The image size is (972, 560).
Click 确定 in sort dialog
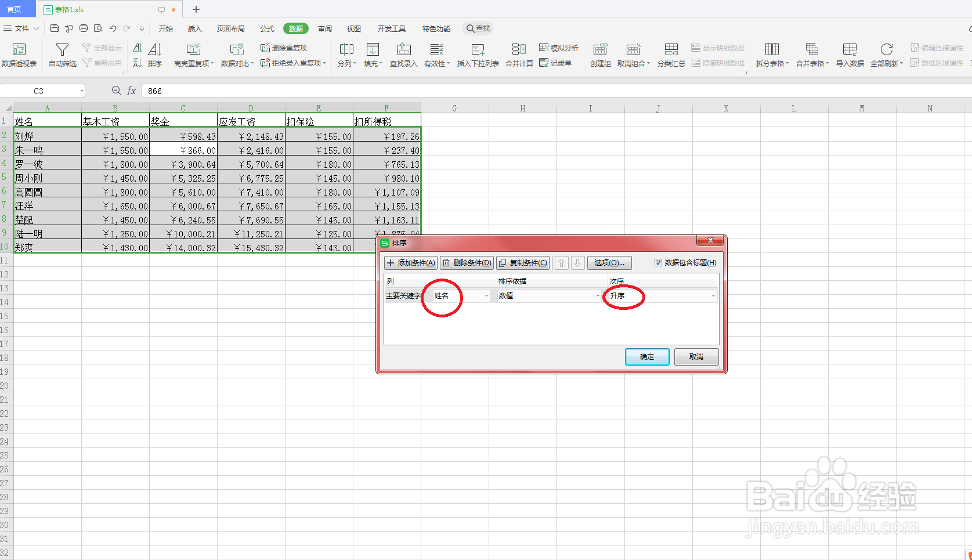point(647,357)
